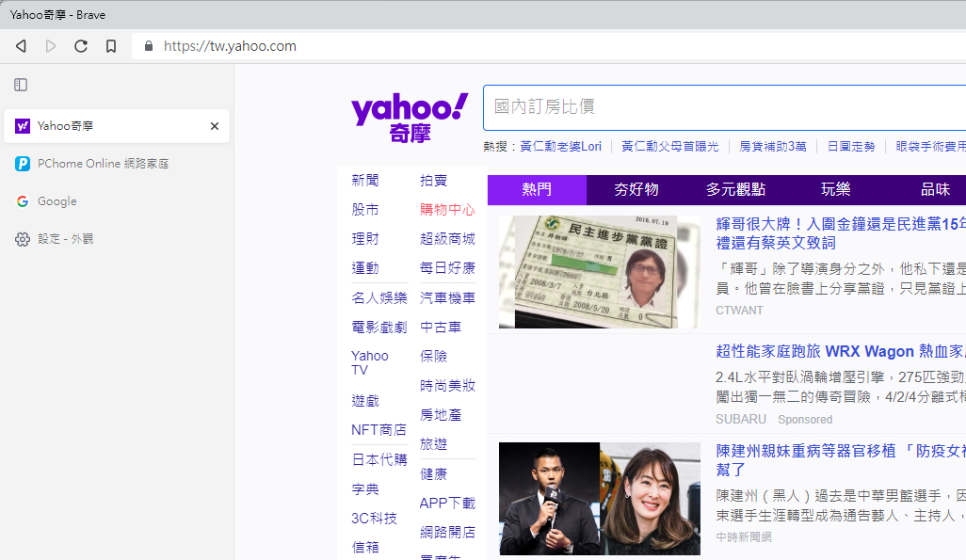Switch to the Google tab
The height and width of the screenshot is (560, 966).
[117, 201]
